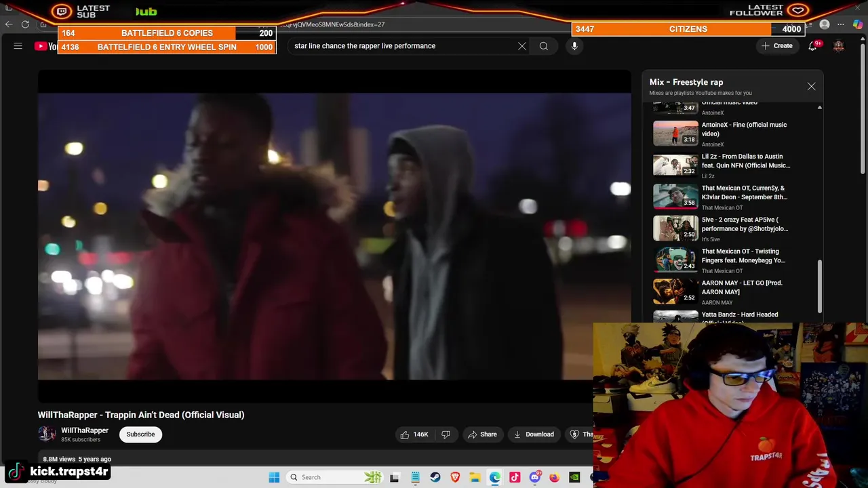868x488 pixels.
Task: Play the AntoineX - Fine video thumbnail
Action: [x=675, y=134]
